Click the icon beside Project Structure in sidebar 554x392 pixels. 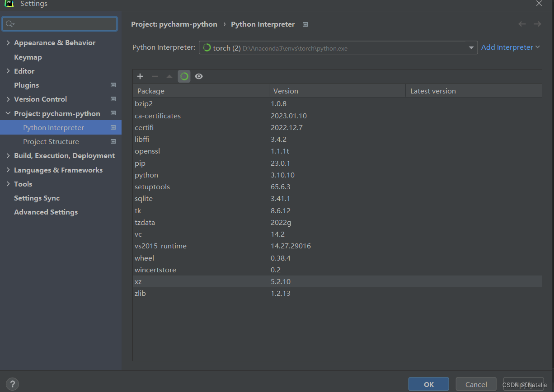(x=113, y=141)
